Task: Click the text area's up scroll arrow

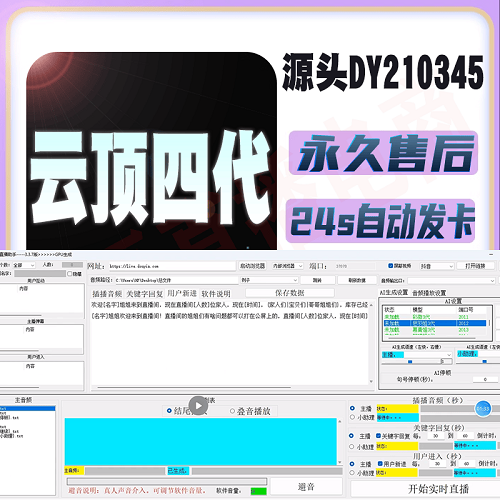Action: click(x=371, y=305)
